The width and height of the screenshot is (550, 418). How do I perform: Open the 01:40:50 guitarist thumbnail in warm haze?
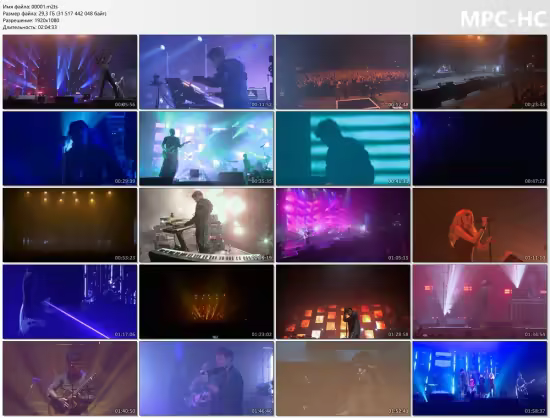70,379
